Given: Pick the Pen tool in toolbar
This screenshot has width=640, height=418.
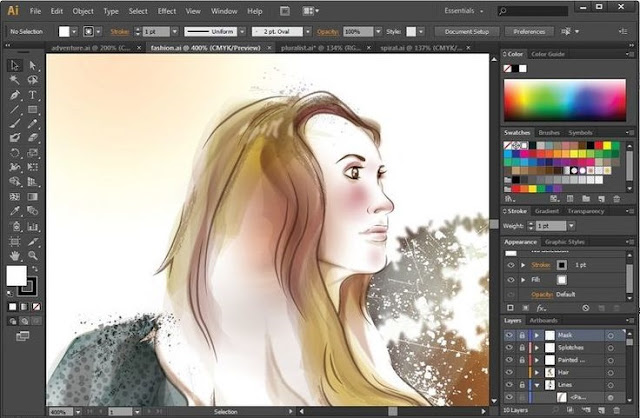Looking at the screenshot, I should 15,94.
